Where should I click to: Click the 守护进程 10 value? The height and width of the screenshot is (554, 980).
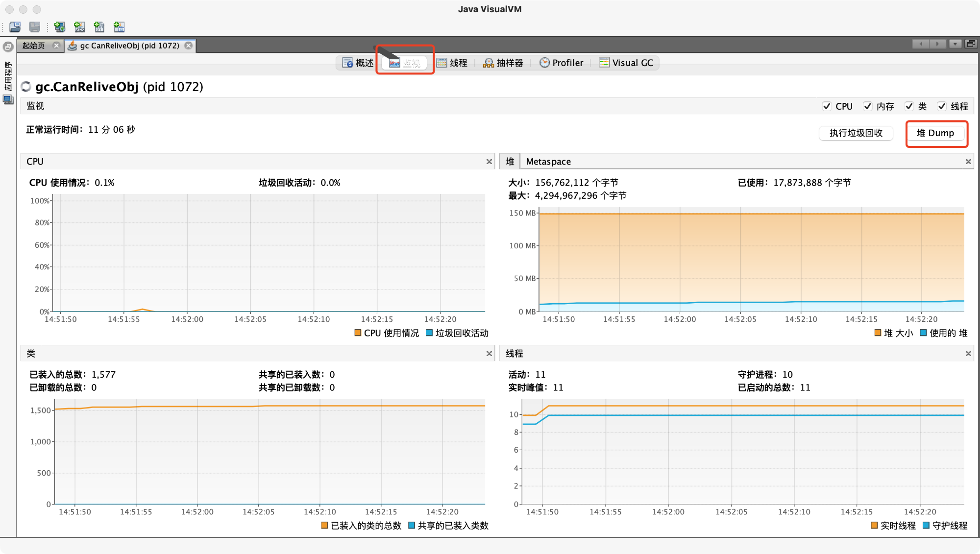787,375
